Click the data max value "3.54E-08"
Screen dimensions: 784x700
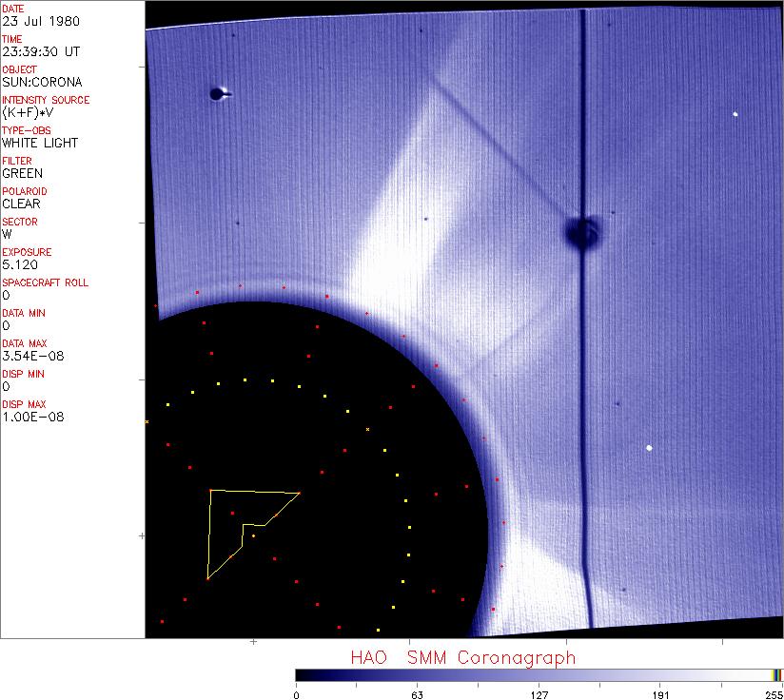(x=30, y=356)
